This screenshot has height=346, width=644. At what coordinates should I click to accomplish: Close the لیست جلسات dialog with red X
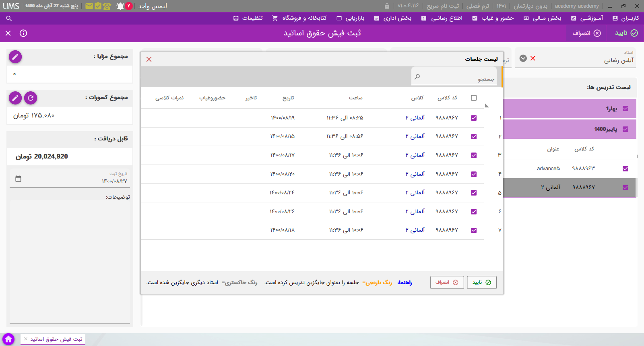149,59
